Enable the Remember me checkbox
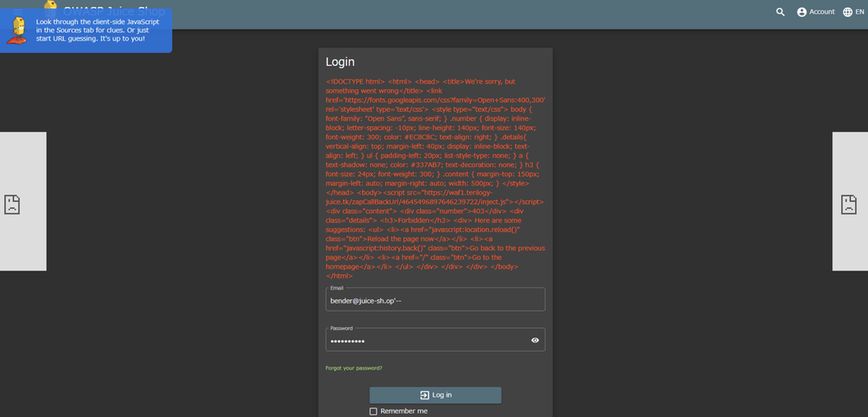Image resolution: width=868 pixels, height=417 pixels. [373, 411]
